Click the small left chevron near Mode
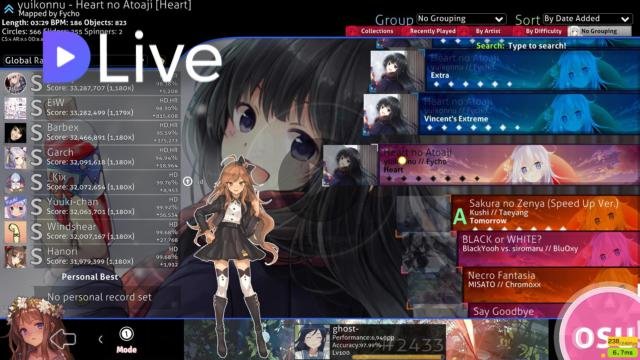Viewport: 640px width, 360px height. [100, 339]
